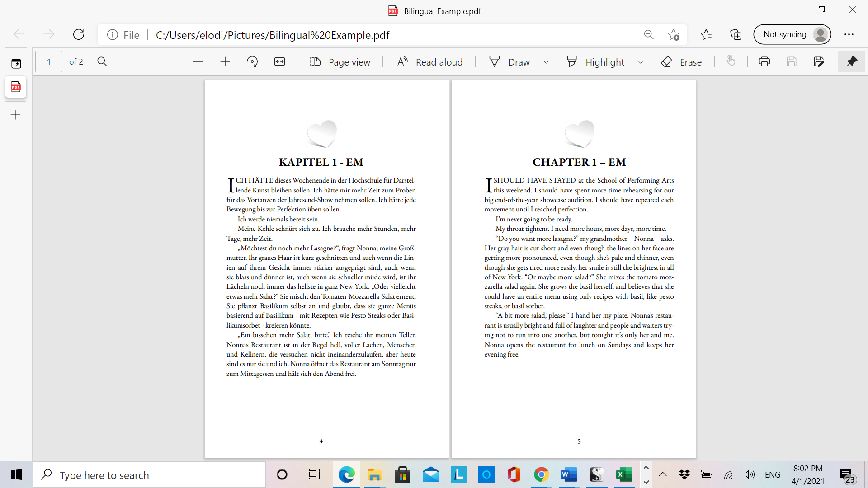This screenshot has width=868, height=488.
Task: Enable the Draw tool
Action: pyautogui.click(x=510, y=62)
